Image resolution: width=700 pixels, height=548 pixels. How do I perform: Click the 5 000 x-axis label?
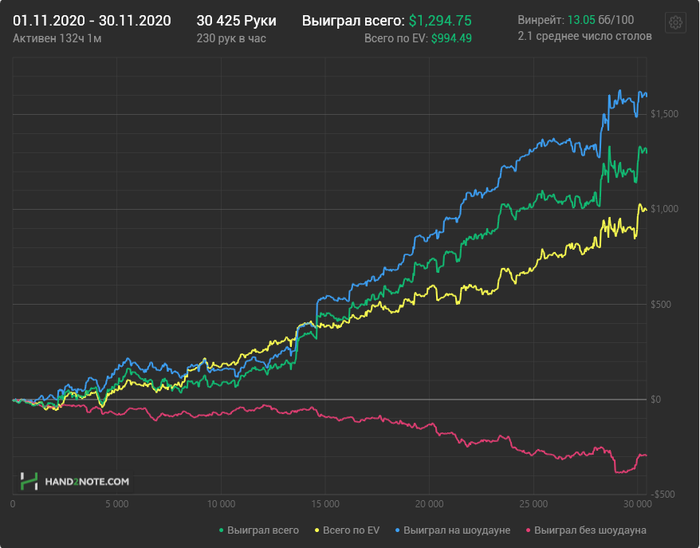(x=117, y=504)
